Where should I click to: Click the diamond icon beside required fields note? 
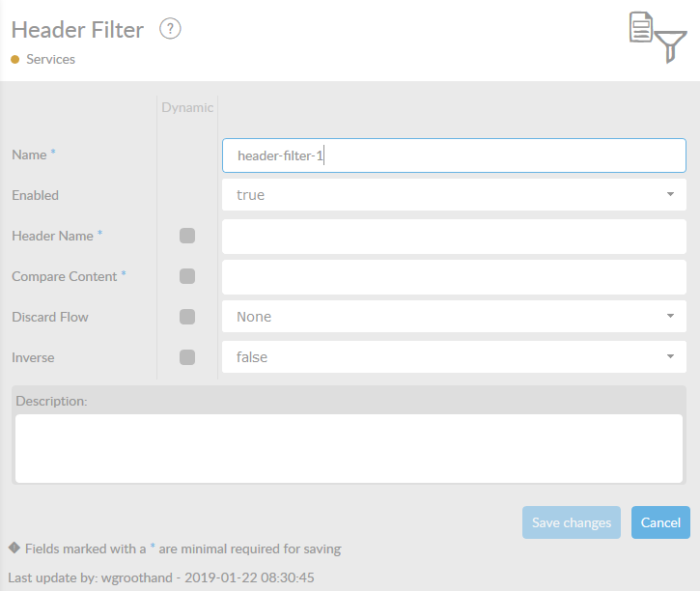pyautogui.click(x=14, y=548)
